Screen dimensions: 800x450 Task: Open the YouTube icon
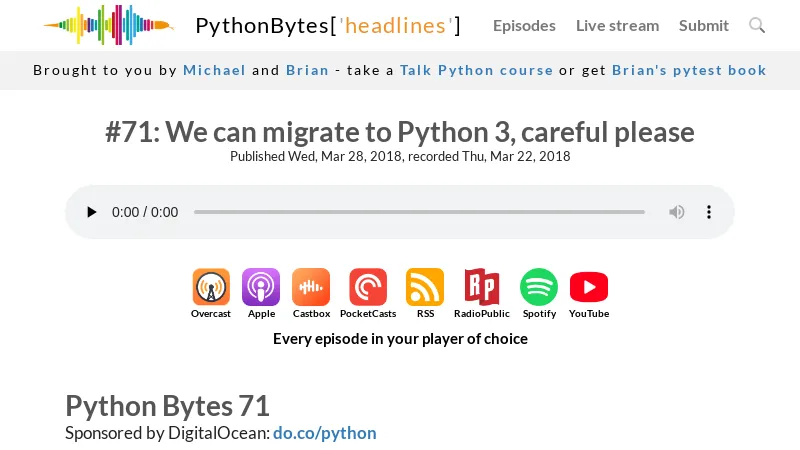(589, 287)
